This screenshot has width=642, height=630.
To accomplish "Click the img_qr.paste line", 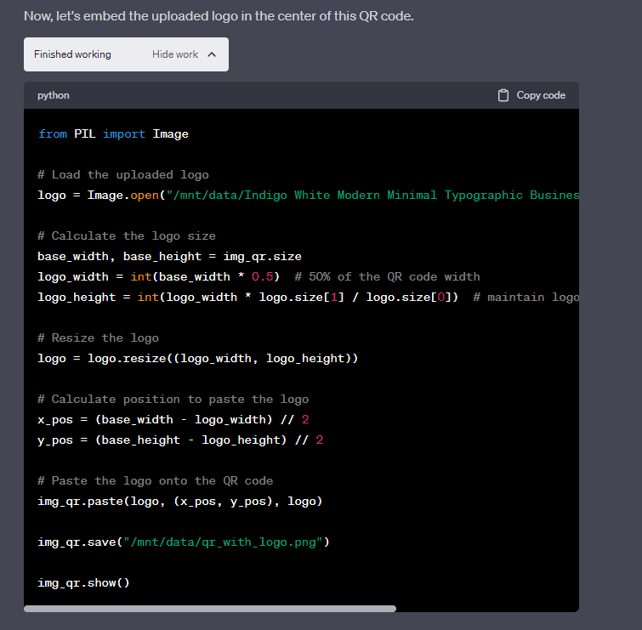I will click(180, 501).
